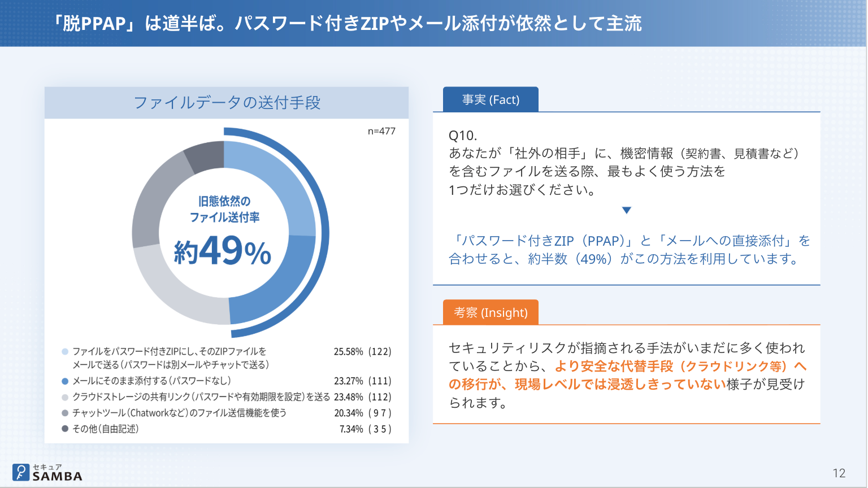Click the 25.58% (122) value in legend

pos(362,352)
